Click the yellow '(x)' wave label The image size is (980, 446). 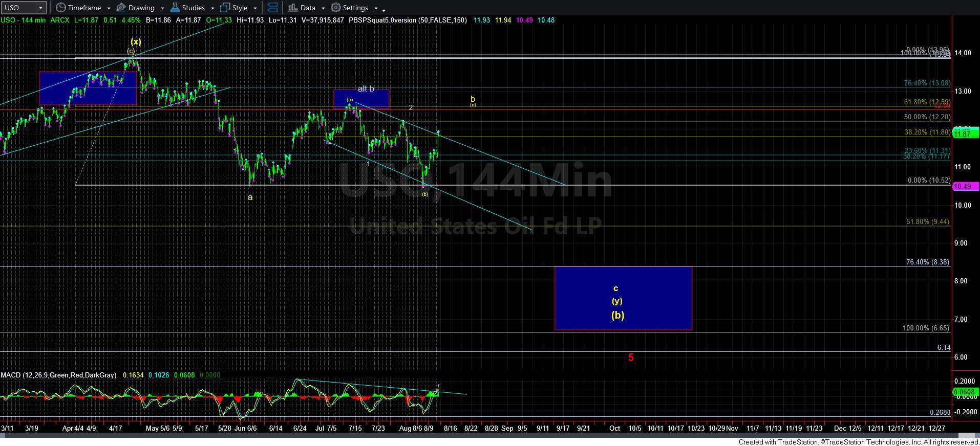136,41
